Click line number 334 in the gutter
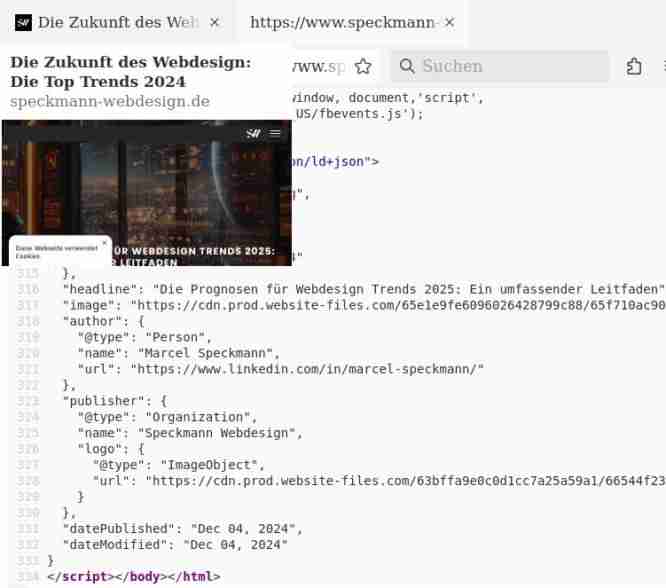The height and width of the screenshot is (588, 666). click(28, 577)
